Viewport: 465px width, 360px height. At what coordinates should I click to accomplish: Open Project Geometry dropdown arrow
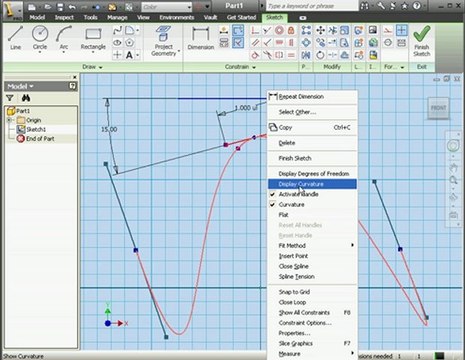[x=179, y=52]
